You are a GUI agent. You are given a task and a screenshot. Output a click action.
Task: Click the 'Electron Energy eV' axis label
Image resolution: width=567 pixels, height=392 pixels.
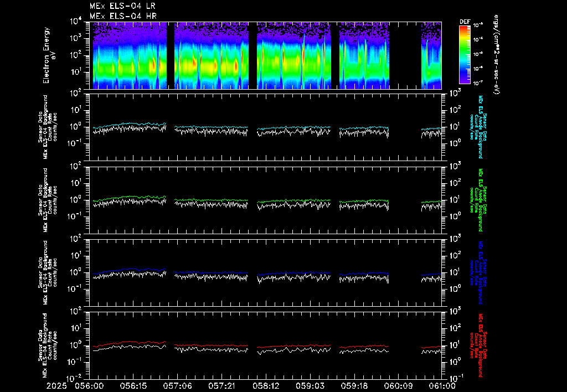[49, 55]
